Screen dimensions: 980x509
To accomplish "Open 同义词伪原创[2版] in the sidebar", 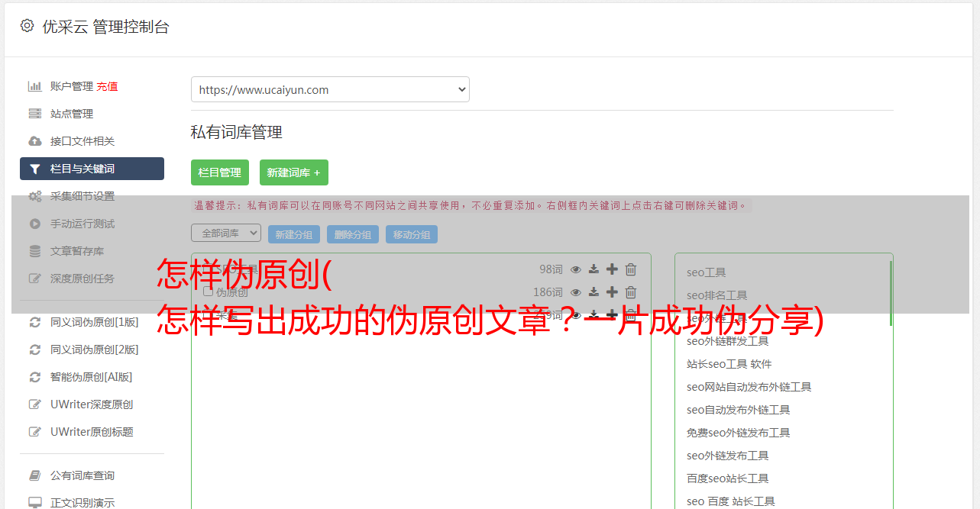I will coord(95,350).
